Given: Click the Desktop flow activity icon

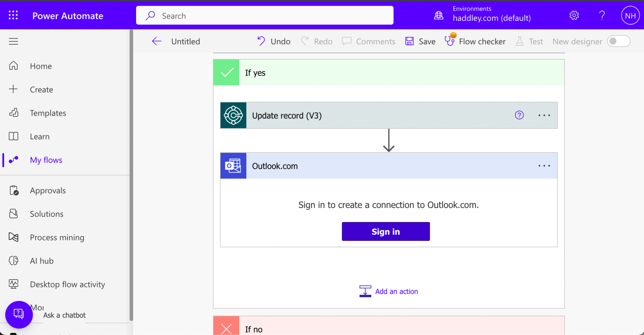Looking at the screenshot, I should tap(13, 284).
